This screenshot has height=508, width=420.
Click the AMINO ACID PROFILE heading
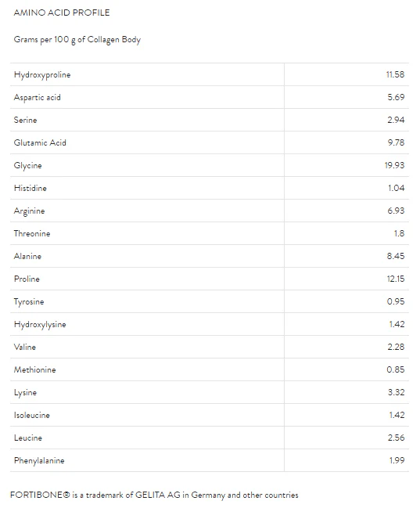click(x=62, y=13)
